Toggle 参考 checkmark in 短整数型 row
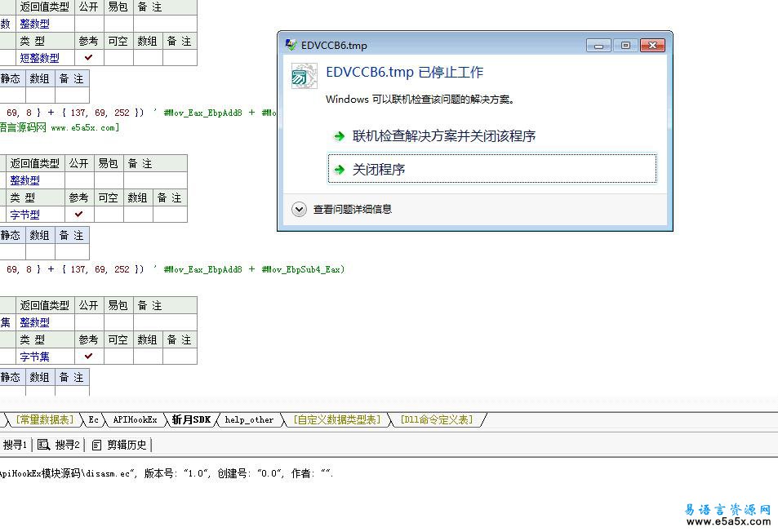Viewport: 778px width, 532px height. [x=89, y=57]
